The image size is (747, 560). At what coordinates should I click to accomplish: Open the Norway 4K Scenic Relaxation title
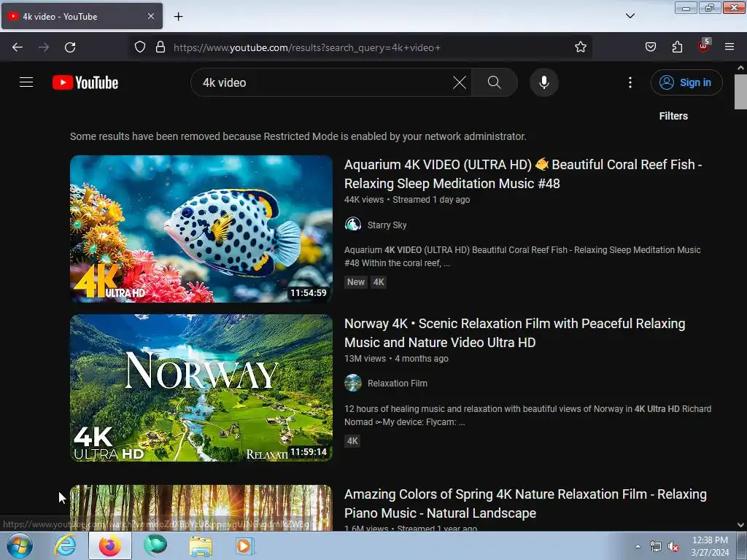[x=514, y=332]
